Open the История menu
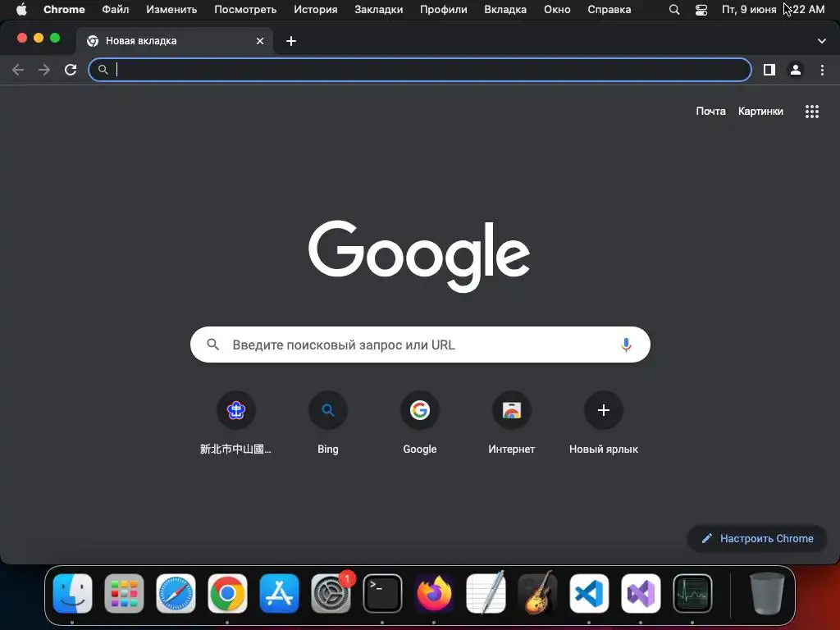This screenshot has width=840, height=630. click(316, 10)
